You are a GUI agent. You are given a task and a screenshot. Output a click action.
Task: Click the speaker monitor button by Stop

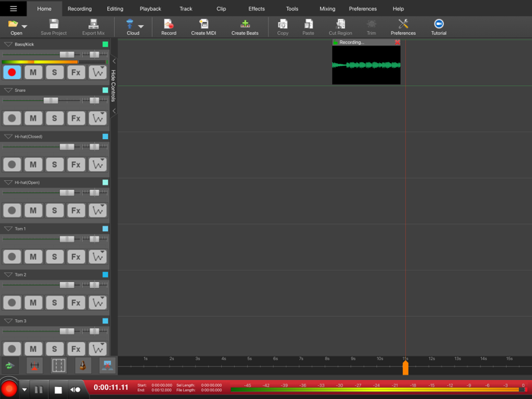click(75, 390)
